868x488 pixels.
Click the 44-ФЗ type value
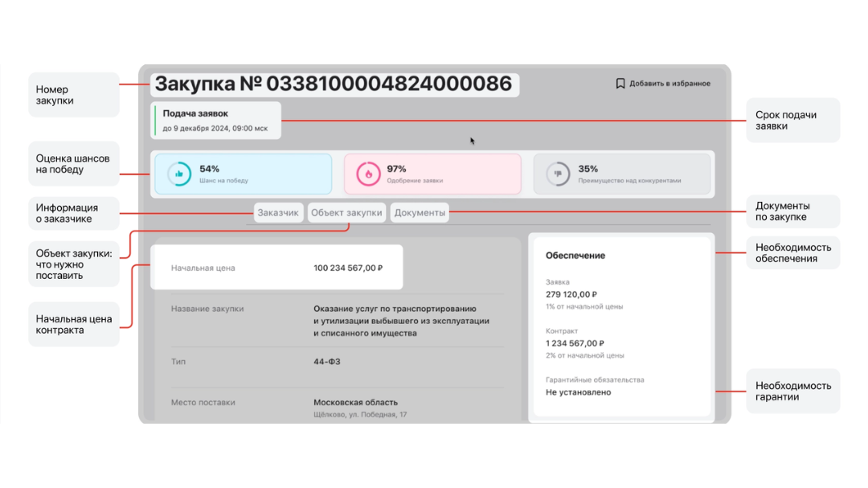coord(326,362)
